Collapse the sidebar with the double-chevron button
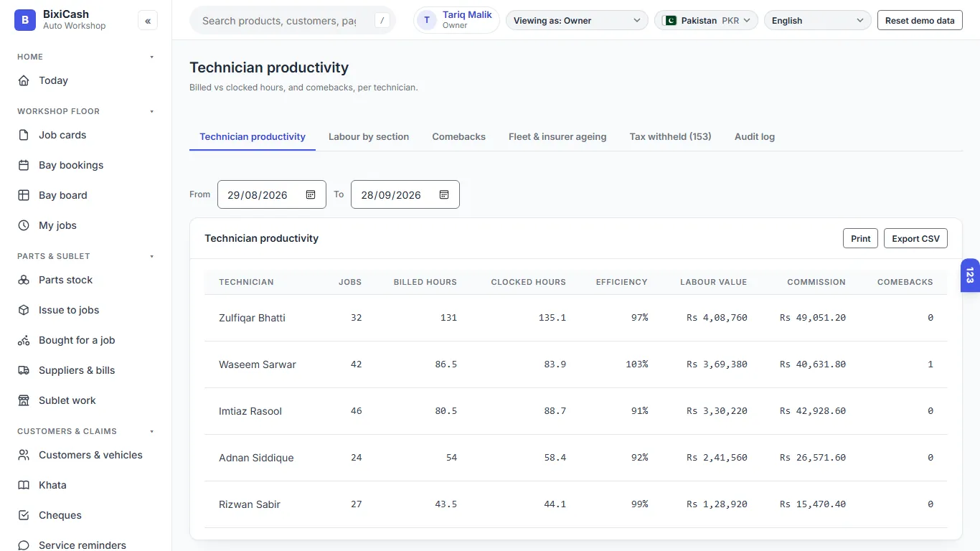980x551 pixels. click(148, 21)
